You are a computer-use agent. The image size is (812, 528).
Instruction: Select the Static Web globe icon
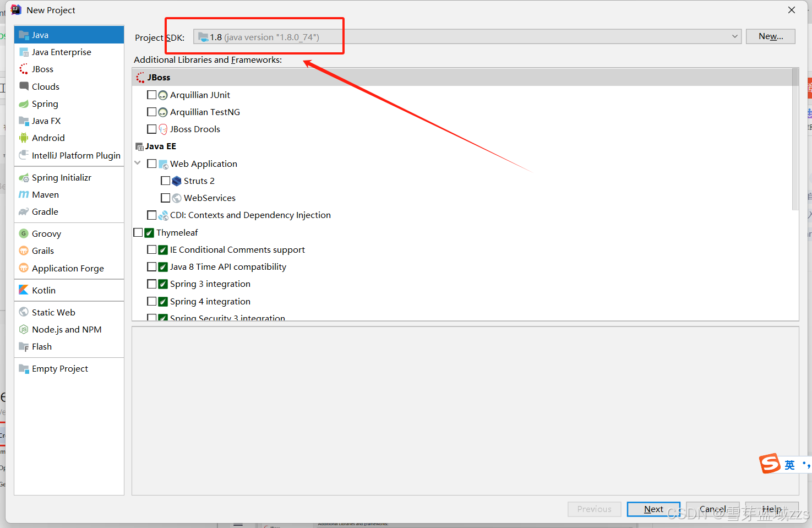coord(24,312)
